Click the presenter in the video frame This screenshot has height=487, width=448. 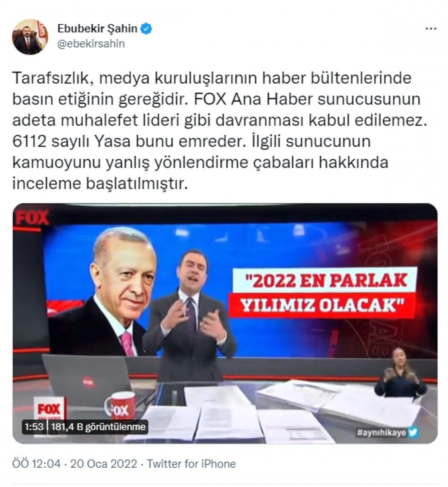190,314
